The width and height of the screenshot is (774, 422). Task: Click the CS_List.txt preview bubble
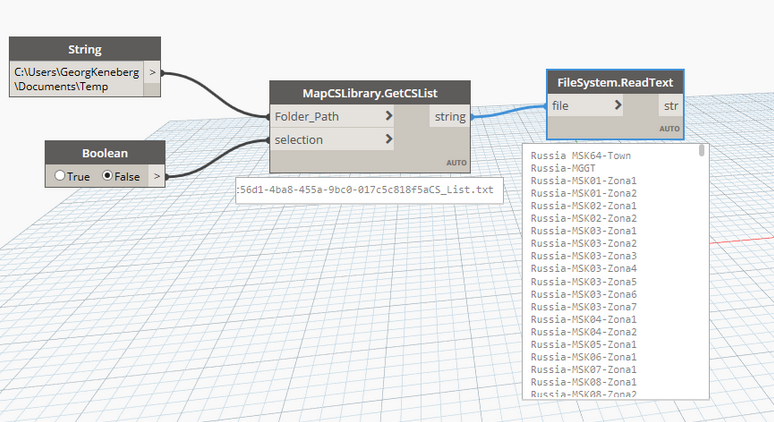coord(369,190)
